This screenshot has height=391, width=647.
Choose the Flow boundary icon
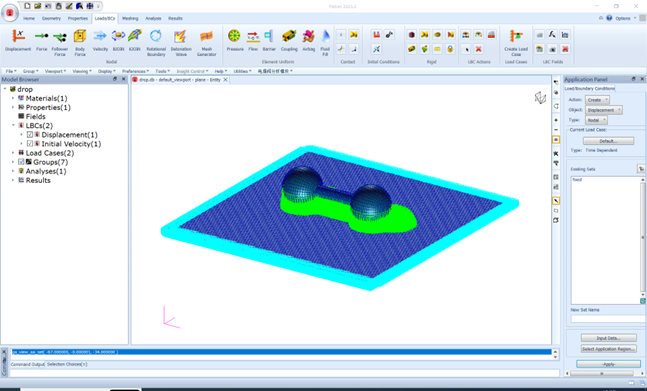point(253,40)
